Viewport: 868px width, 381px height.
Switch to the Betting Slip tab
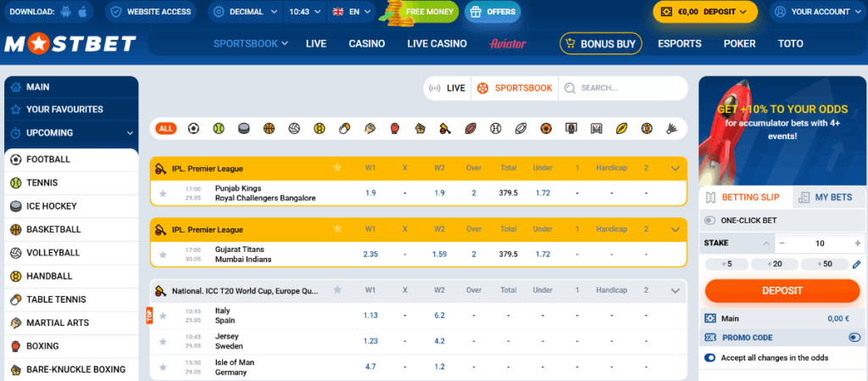click(x=746, y=197)
